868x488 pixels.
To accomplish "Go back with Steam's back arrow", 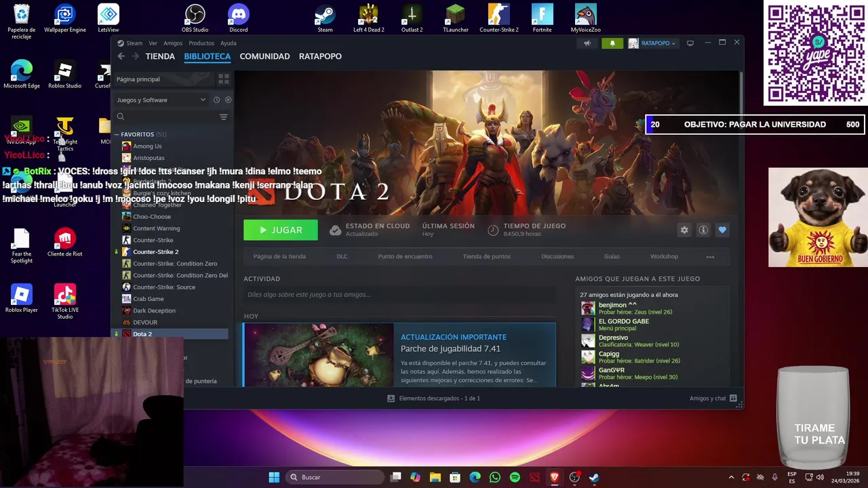I will (121, 56).
